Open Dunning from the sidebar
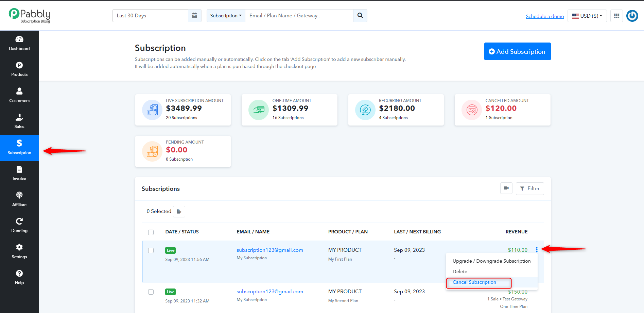644x313 pixels. [19, 225]
